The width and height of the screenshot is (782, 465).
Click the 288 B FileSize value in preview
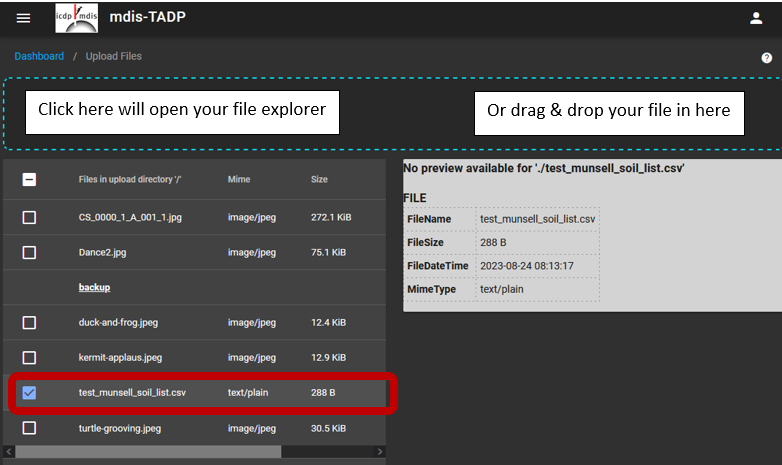coord(493,242)
